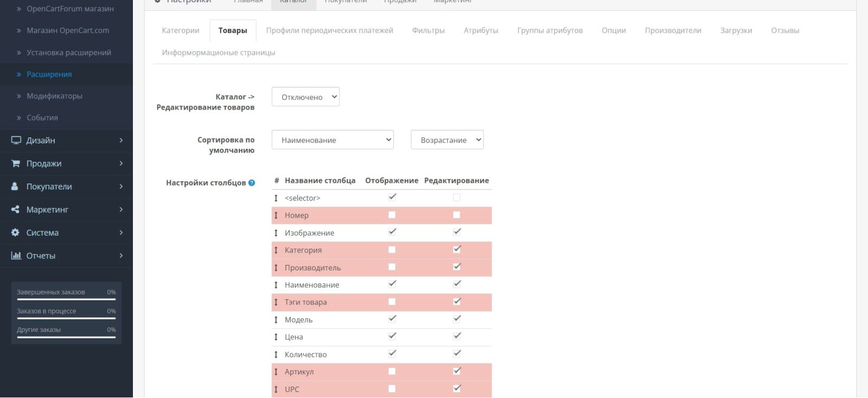Click the reorder arrow of Производитель row
Screen dimensions: 868x398
[x=276, y=268]
